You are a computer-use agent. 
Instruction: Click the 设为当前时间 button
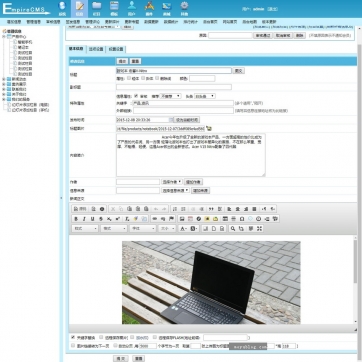coord(187,120)
